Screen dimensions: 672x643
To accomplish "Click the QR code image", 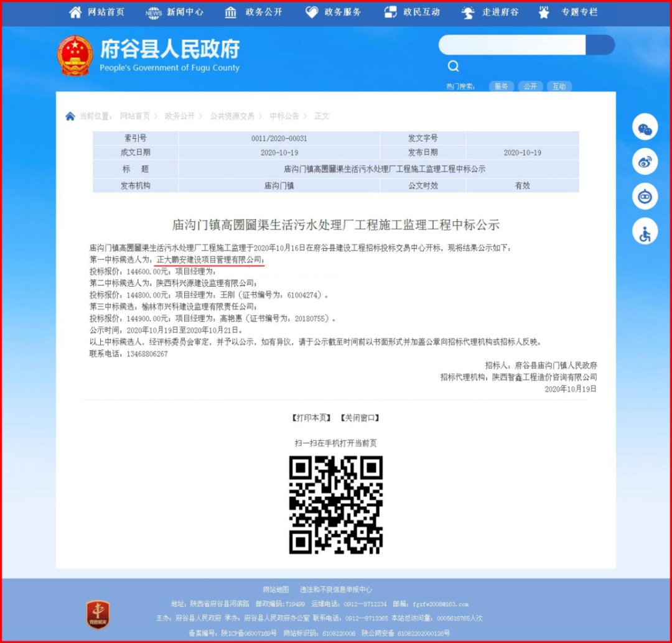I will 336,504.
